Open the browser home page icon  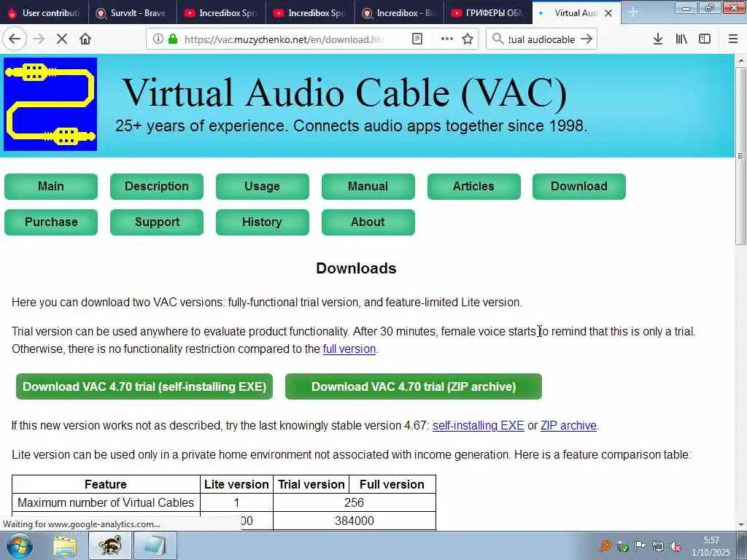click(85, 39)
